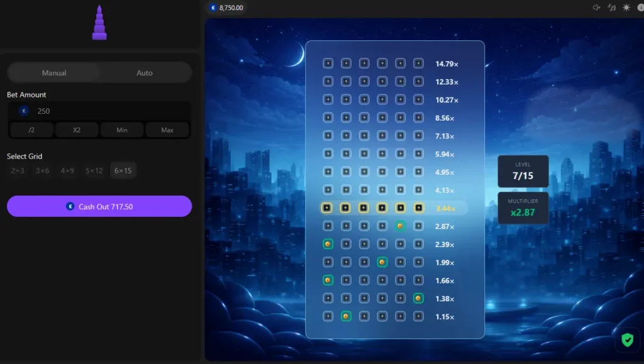Click the revealed coin in the 1.38× row
Screen dimensions: 644x364
pos(418,298)
